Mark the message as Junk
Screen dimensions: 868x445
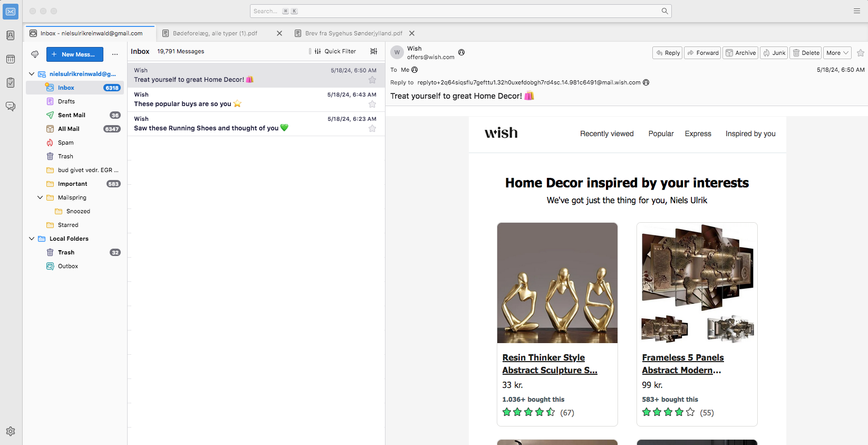[x=774, y=53]
